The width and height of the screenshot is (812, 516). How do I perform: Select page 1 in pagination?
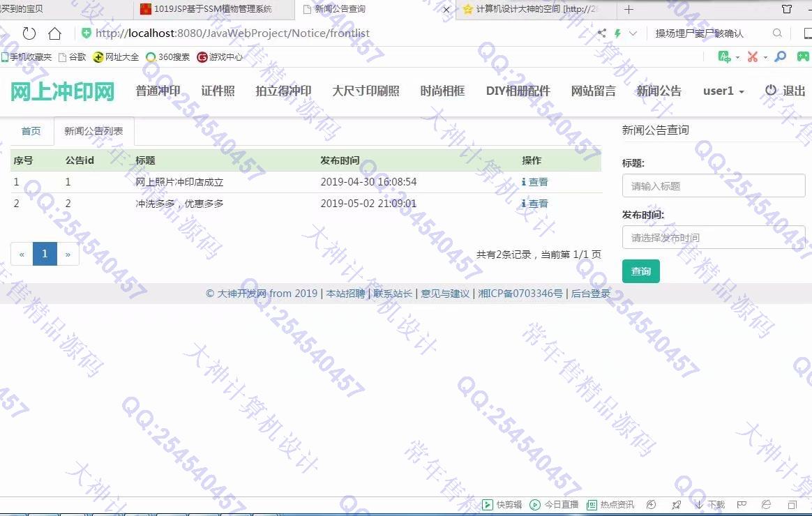45,254
